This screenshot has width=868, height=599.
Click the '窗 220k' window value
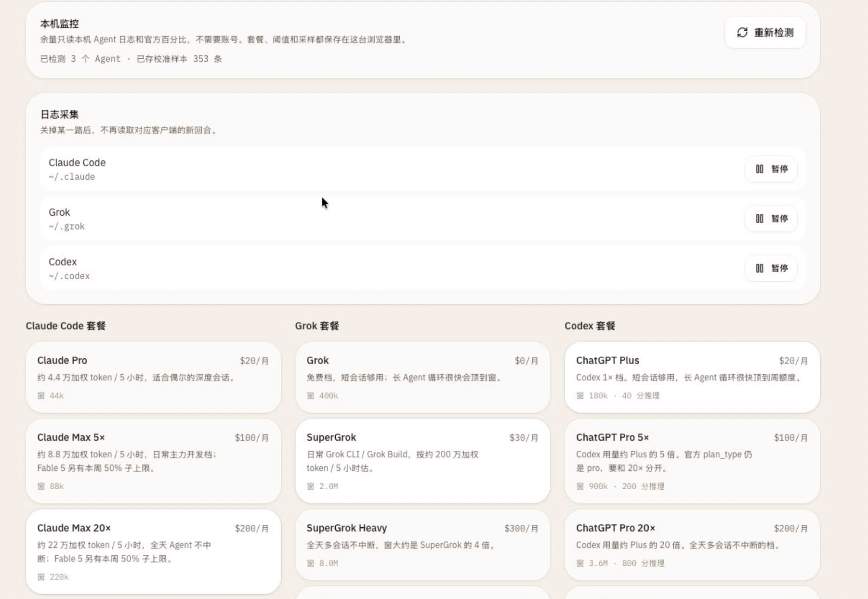tap(53, 576)
